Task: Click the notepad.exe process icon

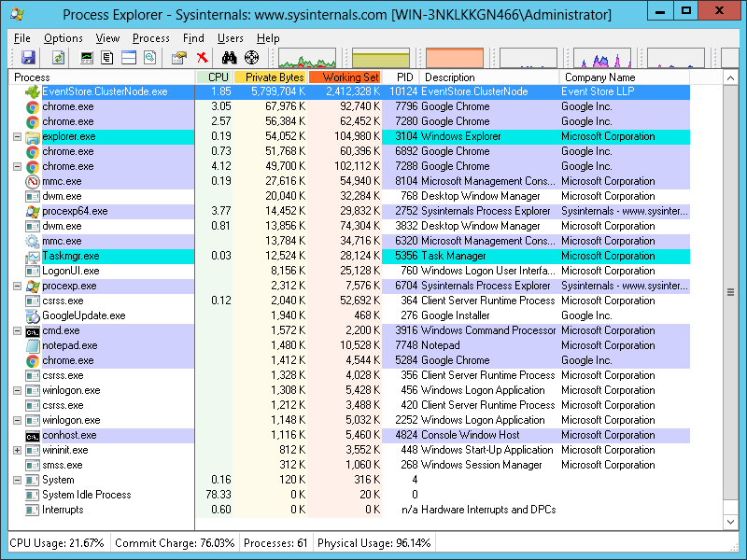Action: (x=33, y=345)
